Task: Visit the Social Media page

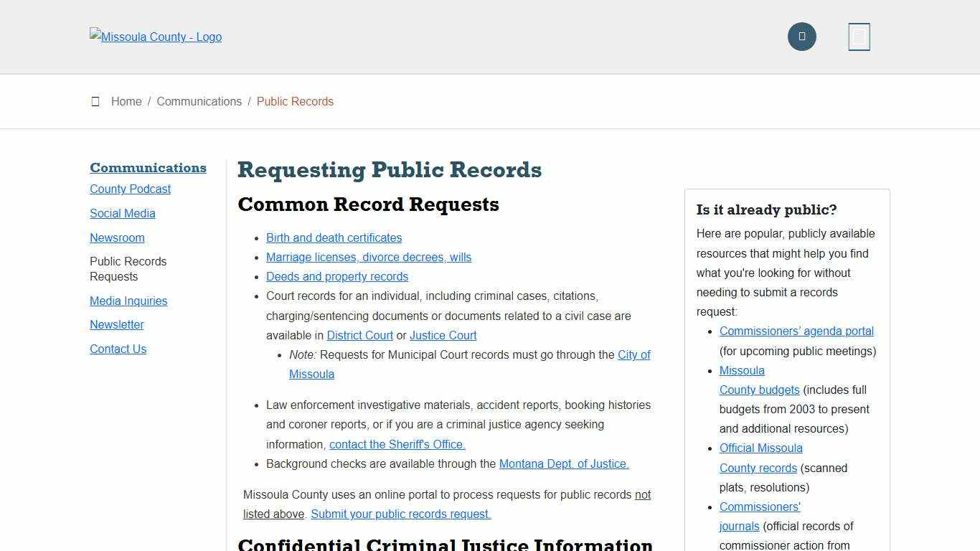Action: (122, 213)
